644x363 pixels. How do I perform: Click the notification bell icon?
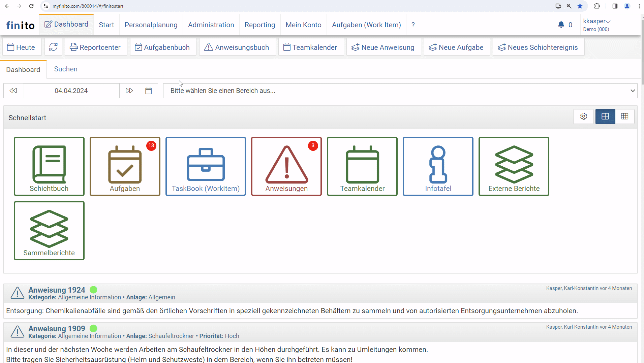561,25
